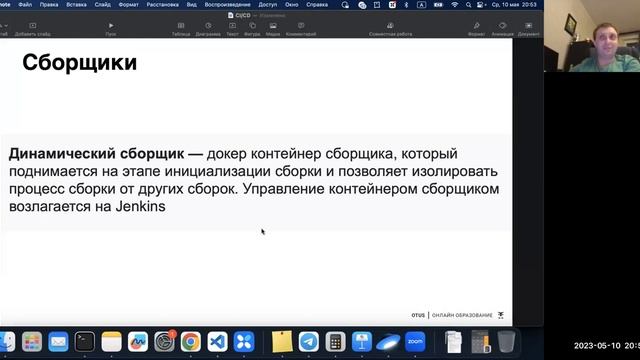Open the Файл menu

(25, 5)
